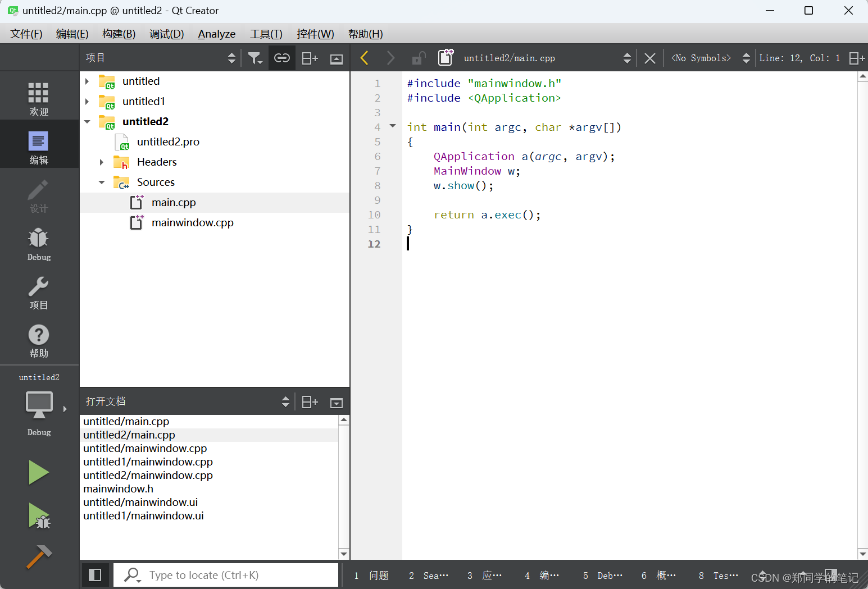Fold the main function at line 4
868x589 pixels.
pos(393,126)
